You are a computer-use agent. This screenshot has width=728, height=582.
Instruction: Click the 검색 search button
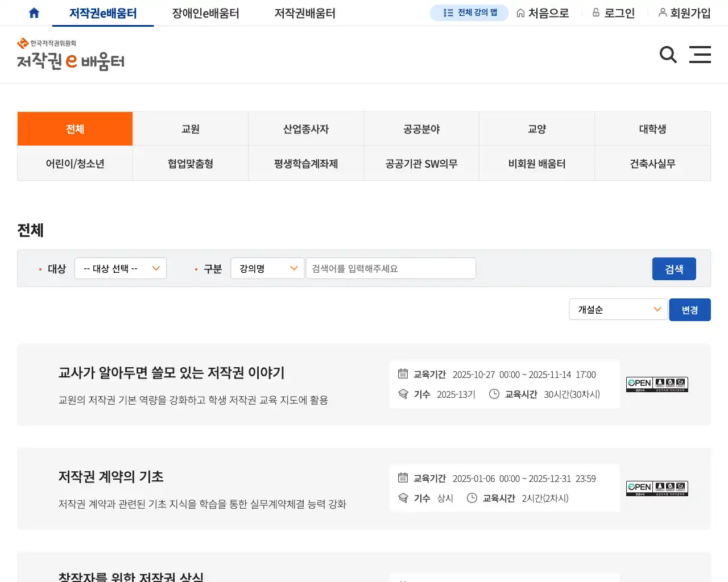[x=674, y=268]
